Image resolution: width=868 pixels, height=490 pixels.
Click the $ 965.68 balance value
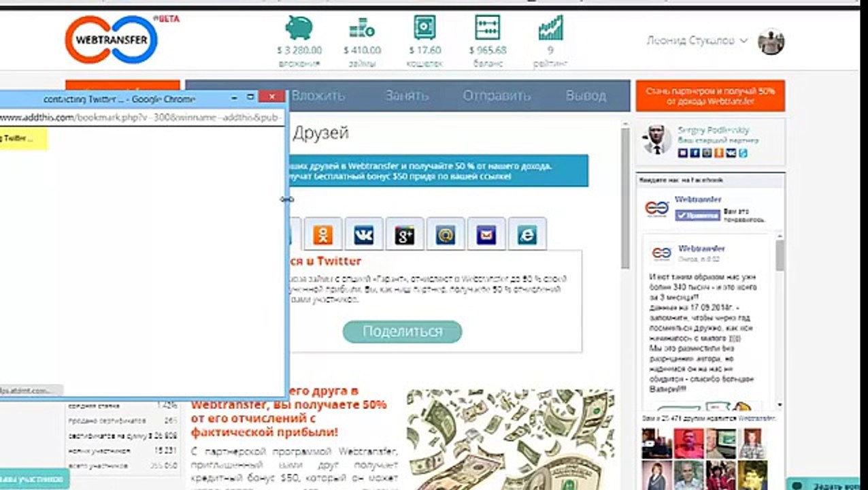(x=488, y=50)
